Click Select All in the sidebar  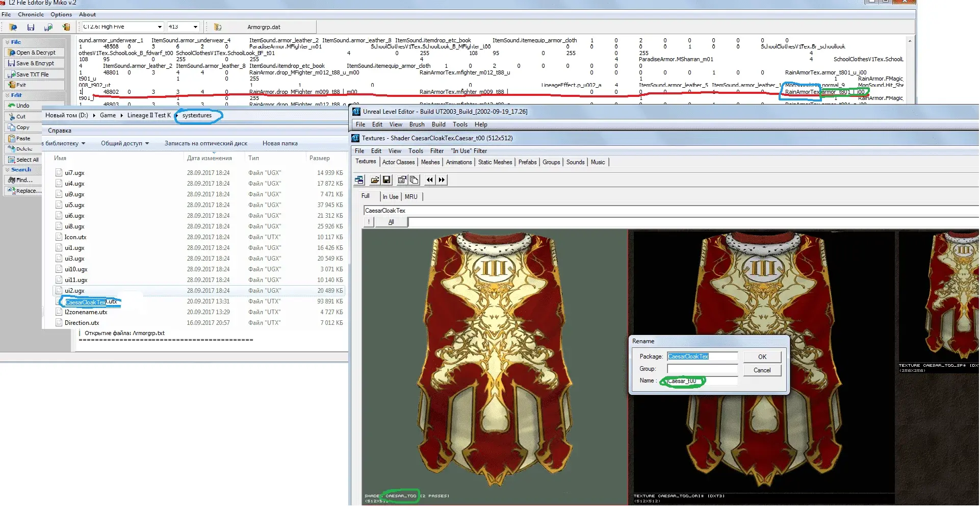click(22, 160)
